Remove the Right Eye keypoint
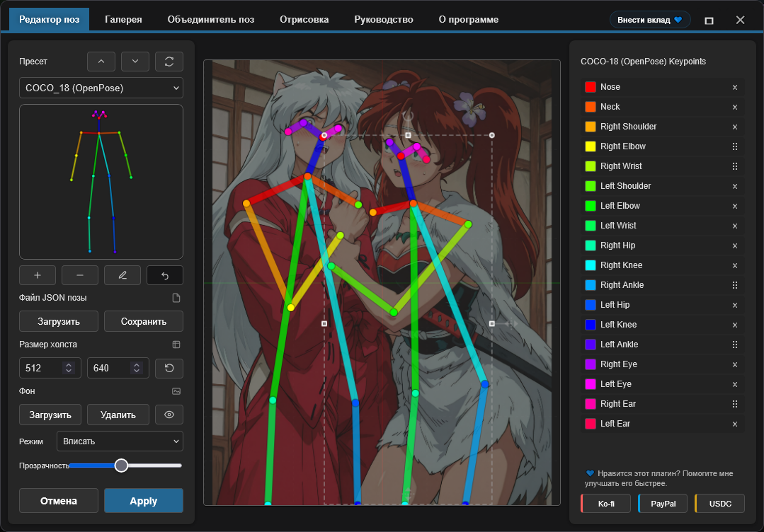 tap(735, 364)
